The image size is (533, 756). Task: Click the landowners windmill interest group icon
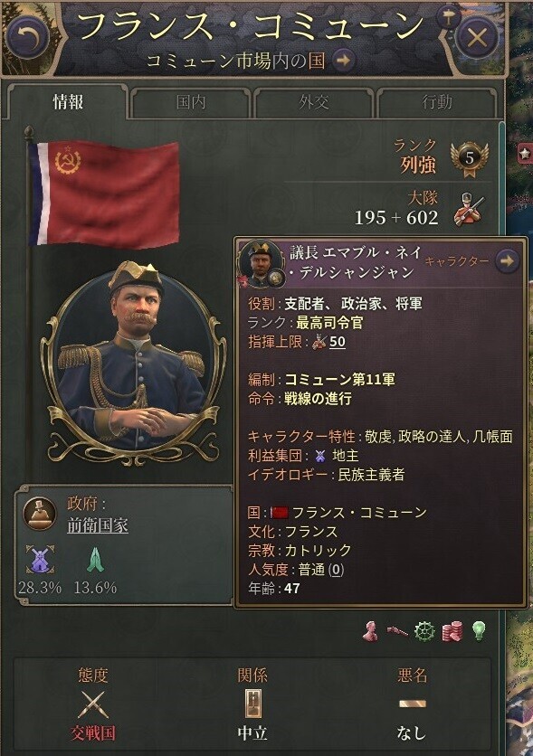pyautogui.click(x=40, y=559)
